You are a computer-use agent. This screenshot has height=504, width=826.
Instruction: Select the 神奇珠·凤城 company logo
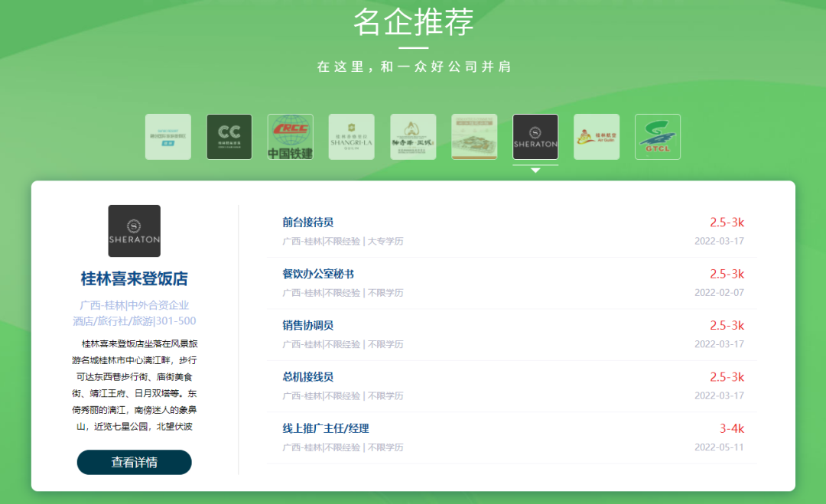[x=413, y=137]
